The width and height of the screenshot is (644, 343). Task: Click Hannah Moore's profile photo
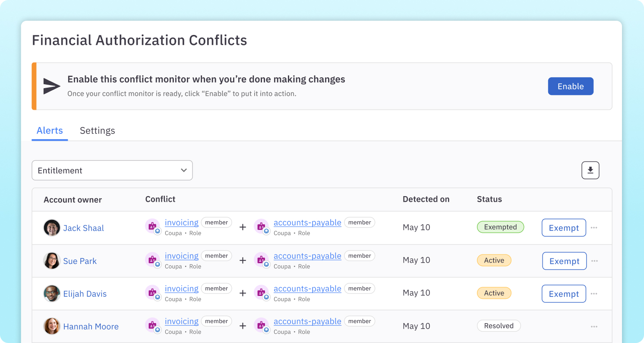52,326
